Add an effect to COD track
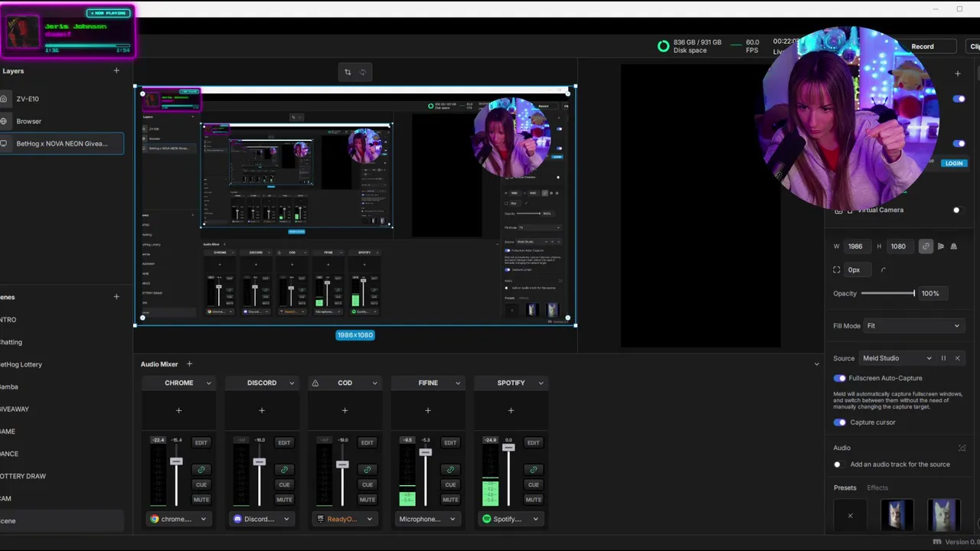Viewport: 980px width, 551px height. [x=345, y=410]
